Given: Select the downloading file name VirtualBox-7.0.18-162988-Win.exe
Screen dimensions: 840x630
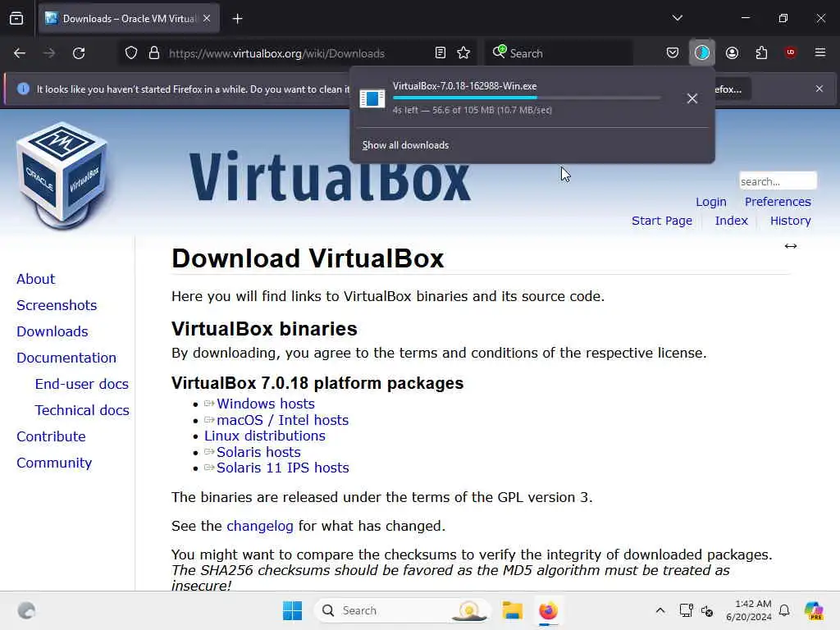Looking at the screenshot, I should [464, 85].
